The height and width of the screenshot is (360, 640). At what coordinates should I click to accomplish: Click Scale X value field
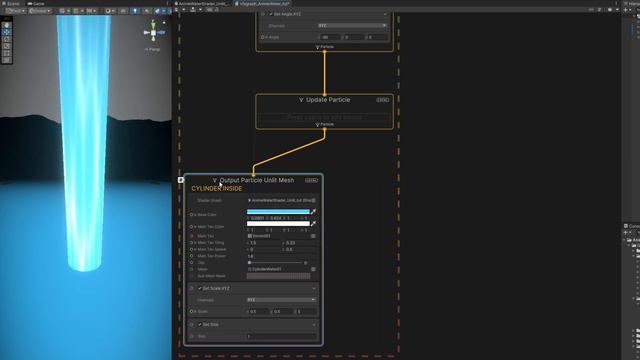259,311
